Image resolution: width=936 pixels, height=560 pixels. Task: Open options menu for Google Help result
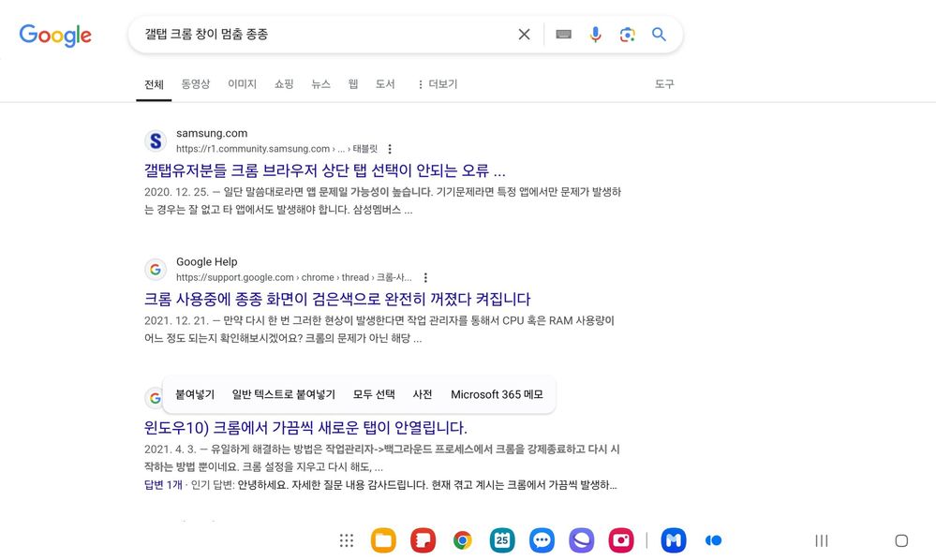425,277
